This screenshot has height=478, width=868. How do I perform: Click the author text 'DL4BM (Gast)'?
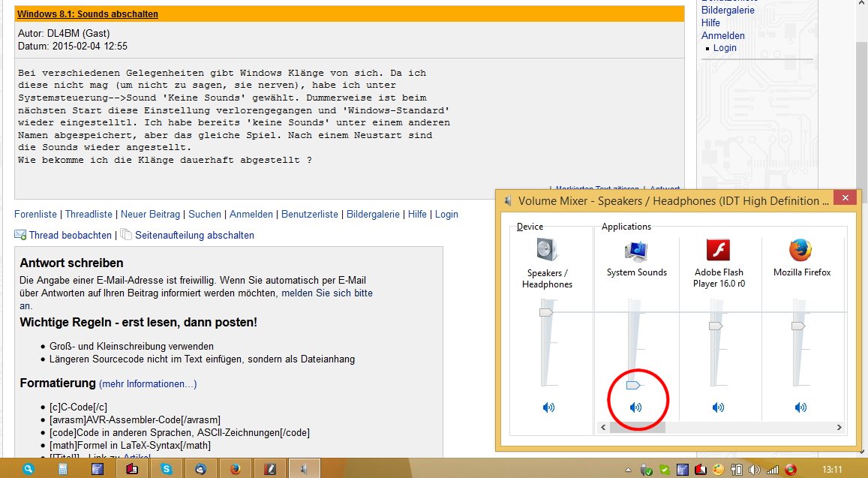click(78, 34)
